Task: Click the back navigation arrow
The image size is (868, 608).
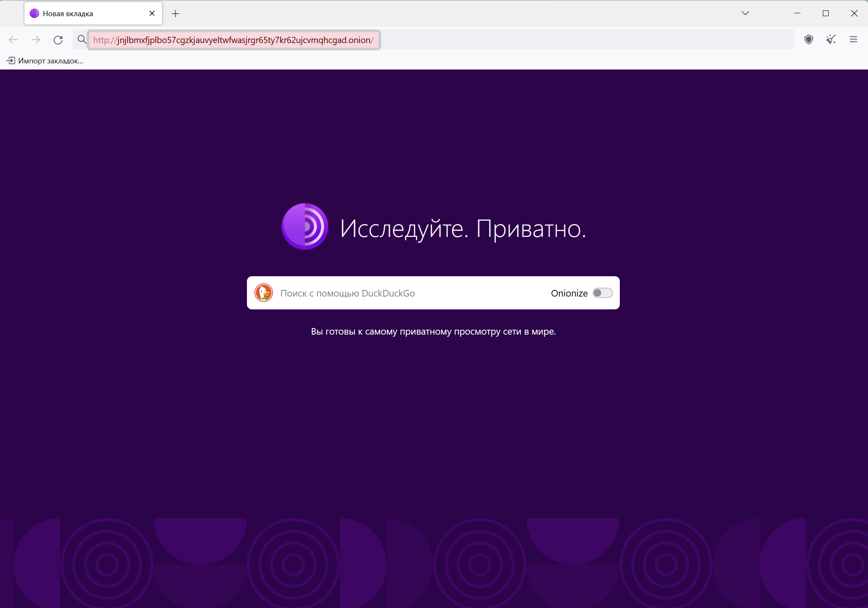Action: click(13, 40)
